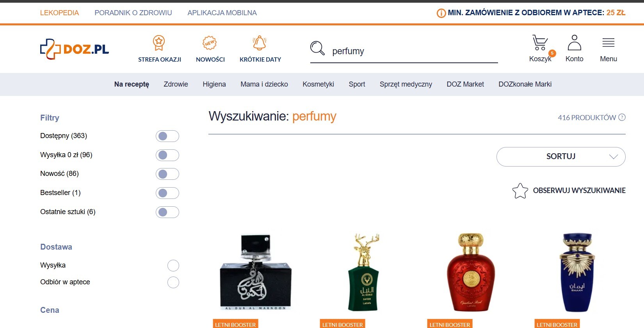Toggle the Bestseller filter switch
Screen dimensions: 644x328
pos(167,193)
